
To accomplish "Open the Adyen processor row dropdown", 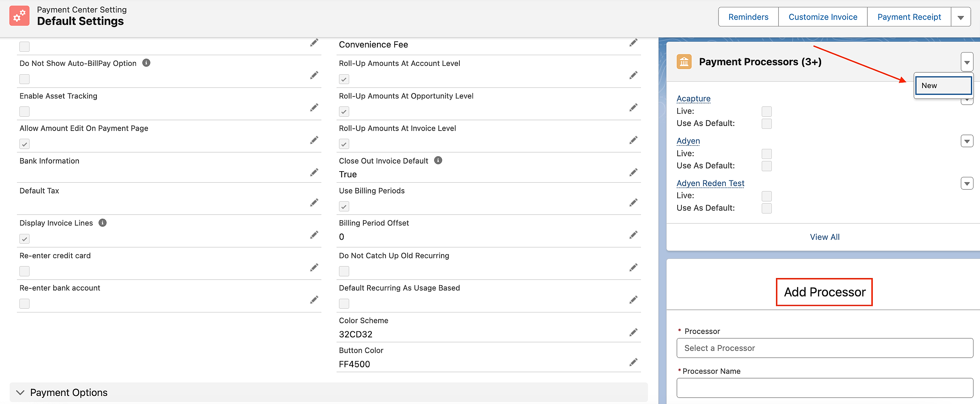I will point(967,141).
